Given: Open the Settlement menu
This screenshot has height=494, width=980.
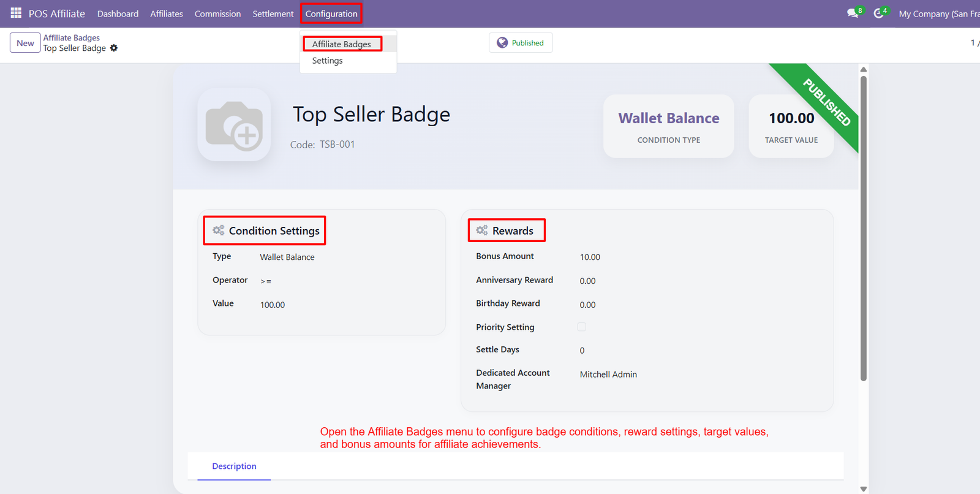Looking at the screenshot, I should (273, 13).
